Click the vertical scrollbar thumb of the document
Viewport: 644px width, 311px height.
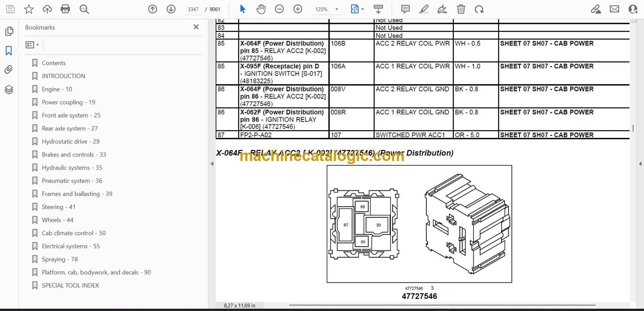pos(633,128)
